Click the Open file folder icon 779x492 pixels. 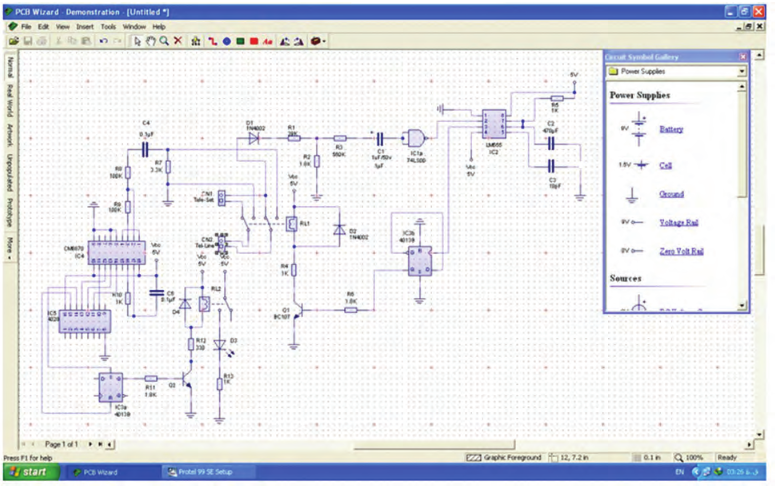[x=13, y=41]
